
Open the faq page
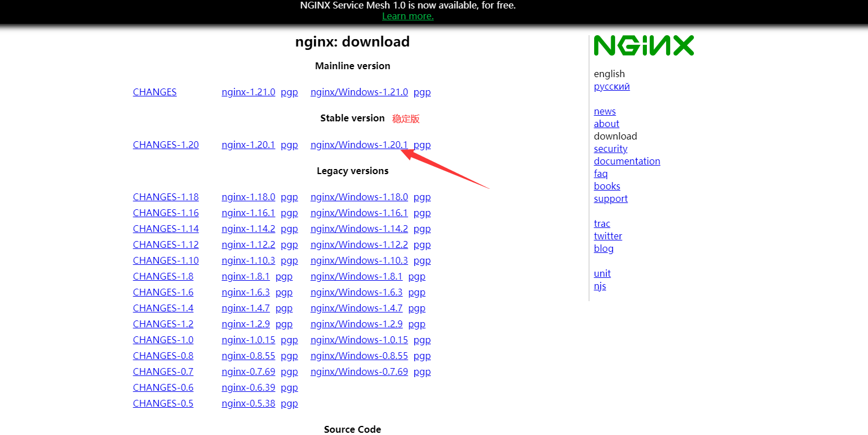[x=600, y=174]
